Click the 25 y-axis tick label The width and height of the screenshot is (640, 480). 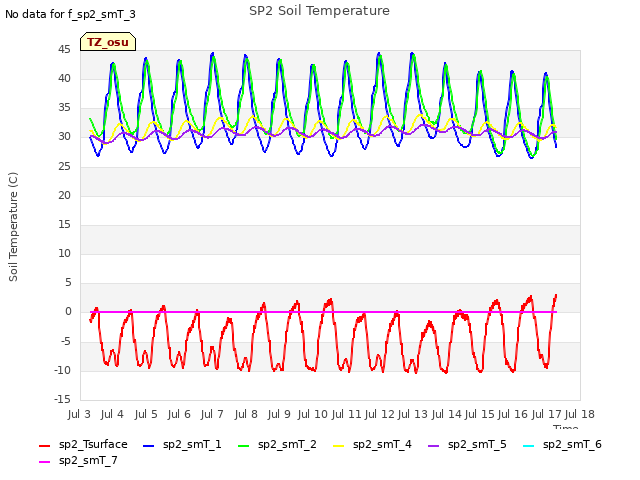click(x=64, y=167)
